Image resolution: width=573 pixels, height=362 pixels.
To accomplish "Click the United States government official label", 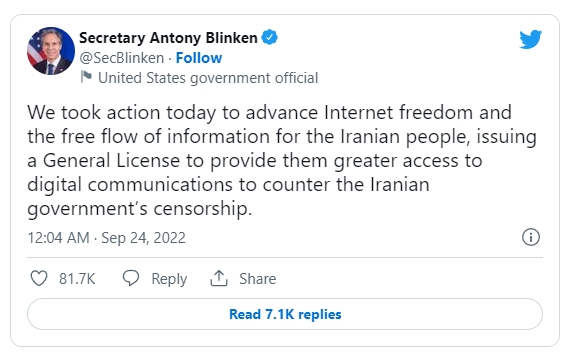I will pos(208,78).
